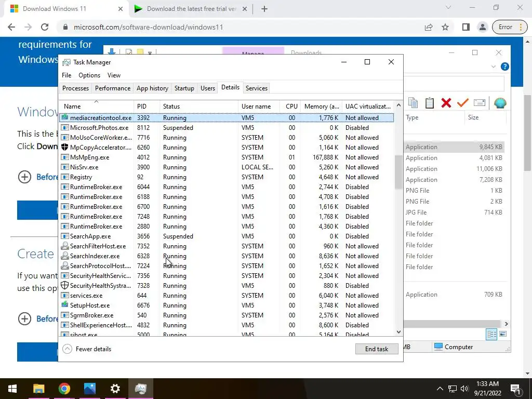Sort processes by the User name column

point(259,106)
